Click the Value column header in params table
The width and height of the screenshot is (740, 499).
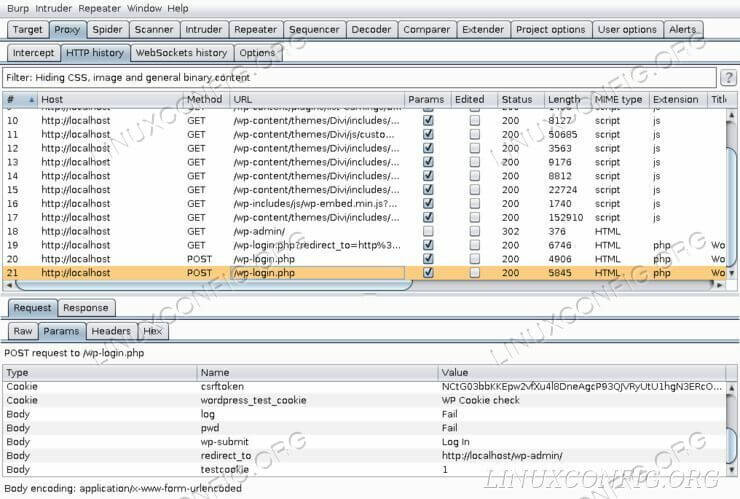click(x=582, y=372)
